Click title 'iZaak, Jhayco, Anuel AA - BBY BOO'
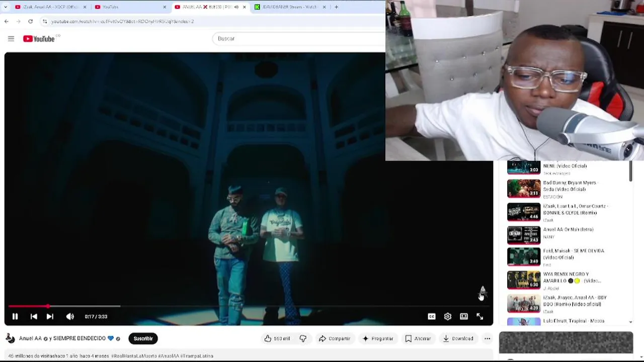The width and height of the screenshot is (644, 362). (575, 301)
